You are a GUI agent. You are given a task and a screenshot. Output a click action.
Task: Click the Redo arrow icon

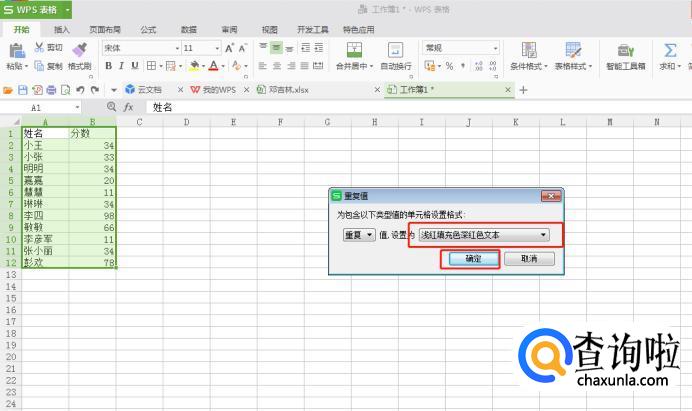click(94, 90)
